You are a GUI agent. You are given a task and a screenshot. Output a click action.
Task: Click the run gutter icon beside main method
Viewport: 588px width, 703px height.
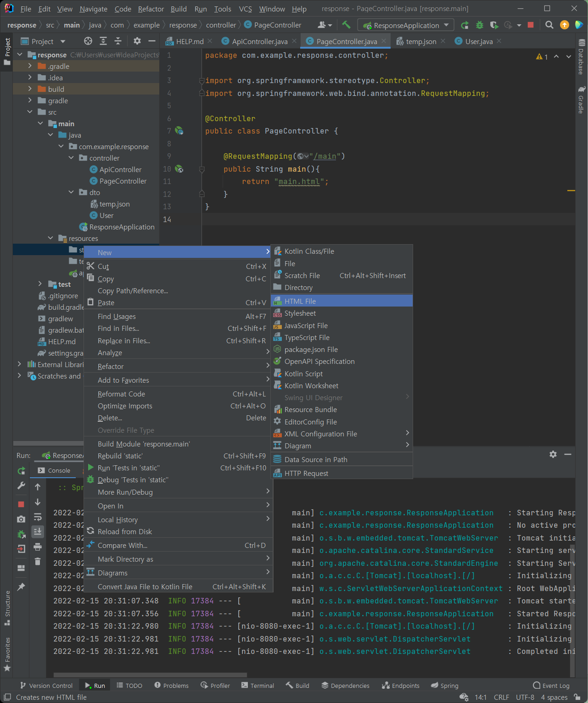(x=179, y=169)
